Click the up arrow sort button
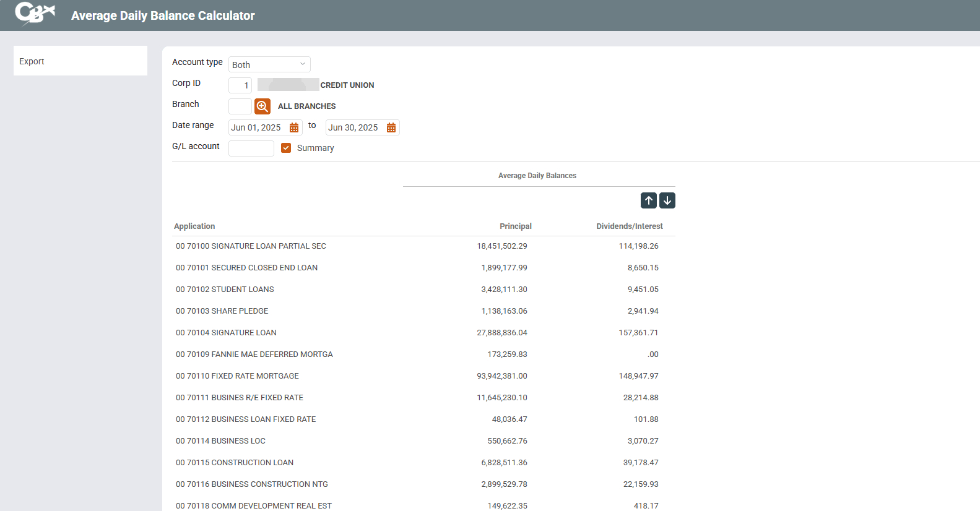The width and height of the screenshot is (980, 511). 648,200
